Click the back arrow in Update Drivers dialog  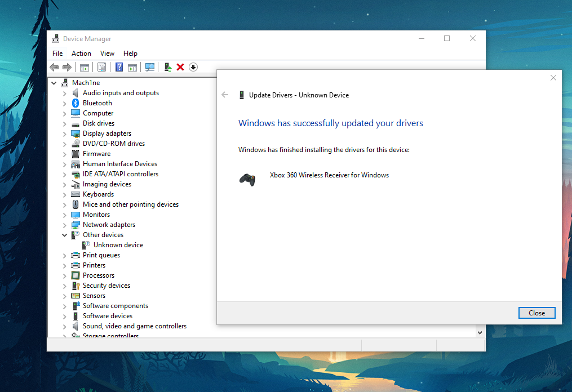(x=225, y=95)
